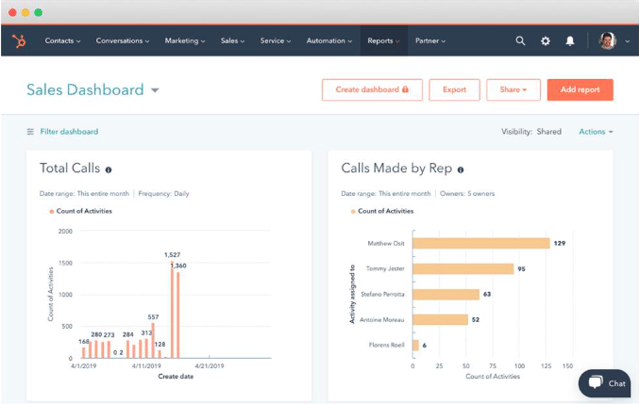
Task: Open the Share dropdown button
Action: click(x=513, y=90)
